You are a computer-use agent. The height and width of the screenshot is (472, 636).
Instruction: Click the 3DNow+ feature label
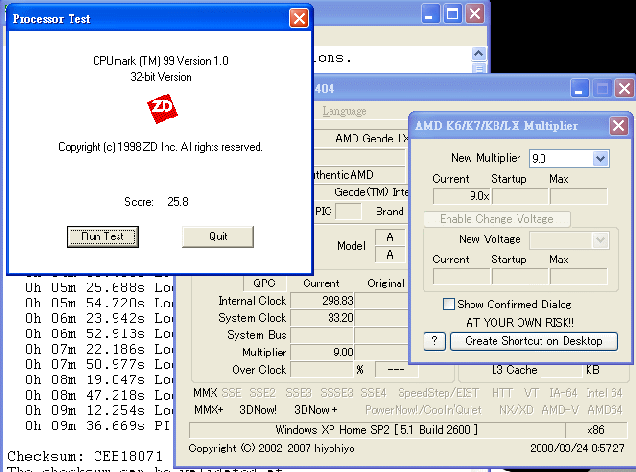pos(316,410)
